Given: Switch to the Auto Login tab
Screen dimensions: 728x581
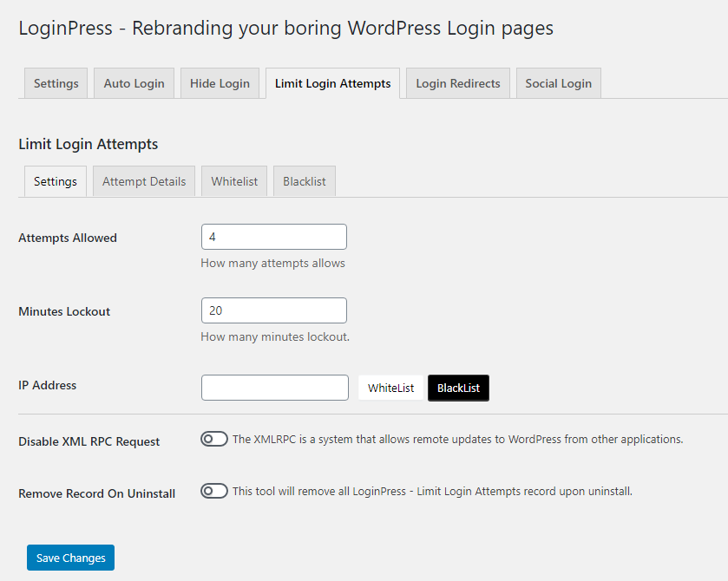Looking at the screenshot, I should coord(134,83).
